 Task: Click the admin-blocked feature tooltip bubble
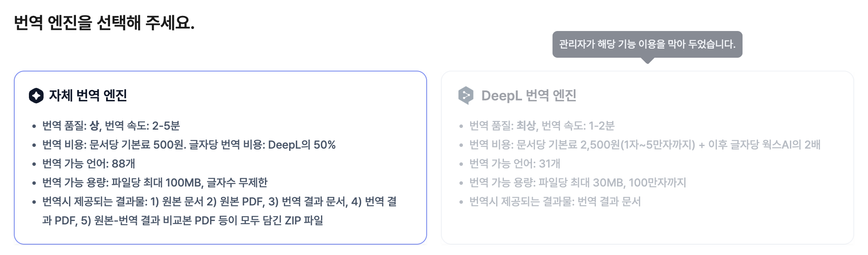point(647,44)
